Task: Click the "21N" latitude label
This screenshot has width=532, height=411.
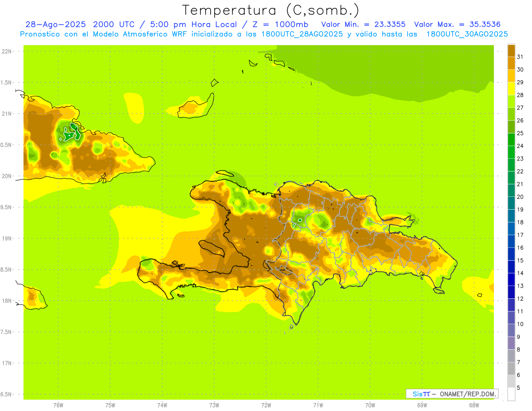Action: click(x=6, y=114)
